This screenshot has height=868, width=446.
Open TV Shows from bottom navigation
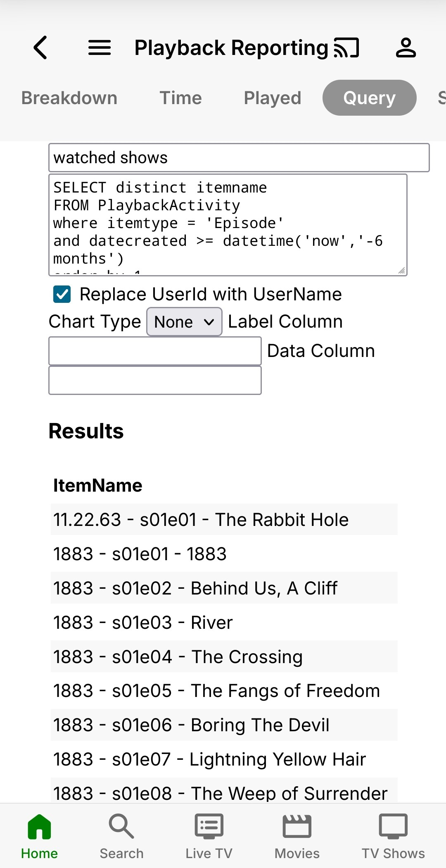tap(393, 836)
